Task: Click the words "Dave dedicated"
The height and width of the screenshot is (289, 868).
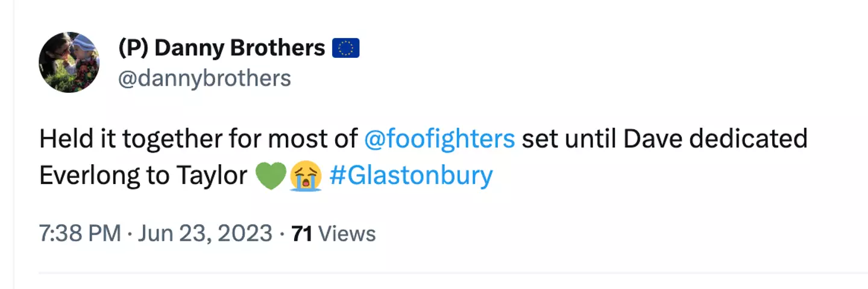Action: pyautogui.click(x=714, y=139)
